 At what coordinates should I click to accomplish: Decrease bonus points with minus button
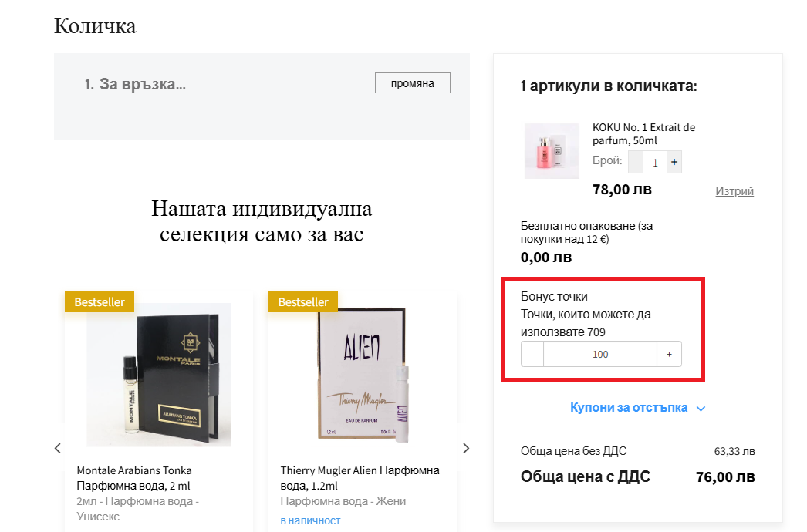click(532, 354)
